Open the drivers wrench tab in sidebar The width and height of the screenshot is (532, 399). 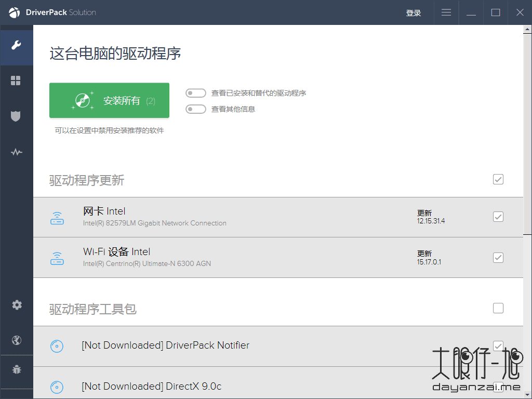tap(16, 45)
